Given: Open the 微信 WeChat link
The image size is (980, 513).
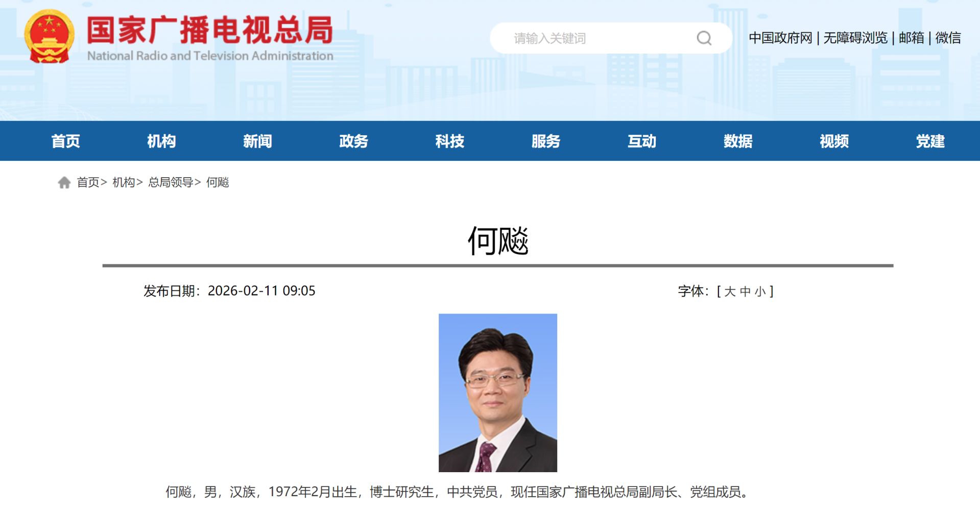Looking at the screenshot, I should click(x=948, y=38).
